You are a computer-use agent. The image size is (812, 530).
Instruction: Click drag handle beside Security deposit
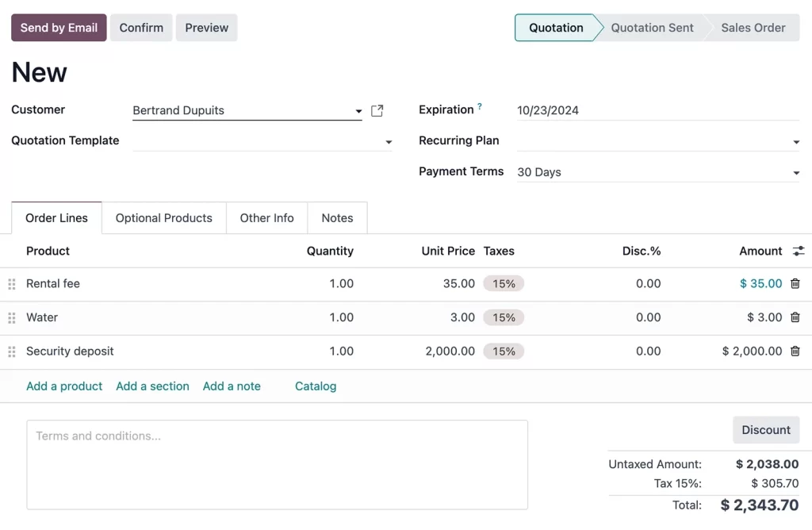(12, 351)
